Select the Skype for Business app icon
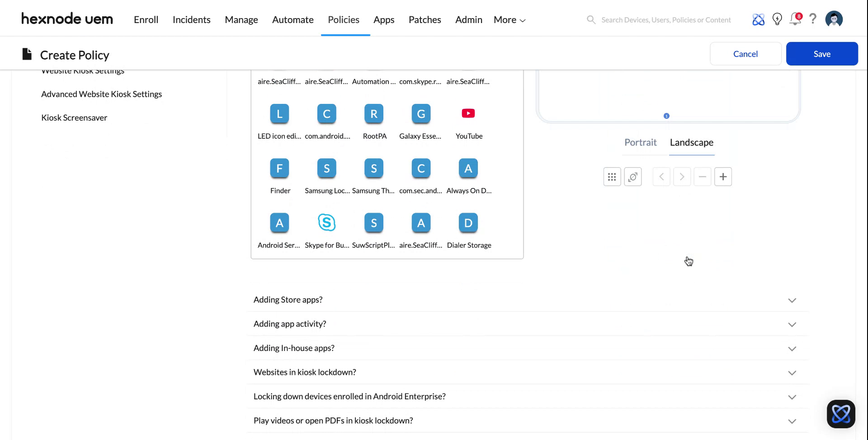Image resolution: width=868 pixels, height=440 pixels. [327, 222]
